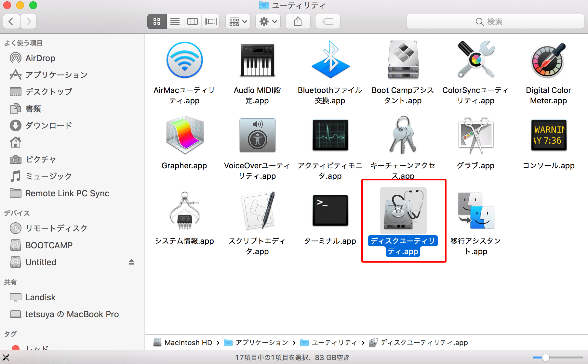588x364 pixels.
Task: Select VoiceOver Utility app icon
Action: (x=257, y=135)
